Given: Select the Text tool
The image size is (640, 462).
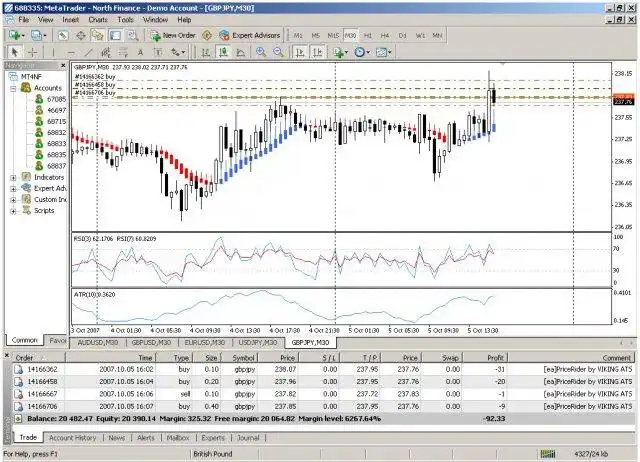Looking at the screenshot, I should tap(140, 52).
